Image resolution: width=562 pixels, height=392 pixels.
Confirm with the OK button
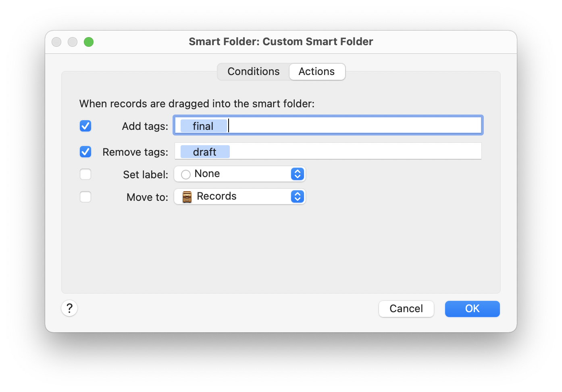click(x=472, y=309)
